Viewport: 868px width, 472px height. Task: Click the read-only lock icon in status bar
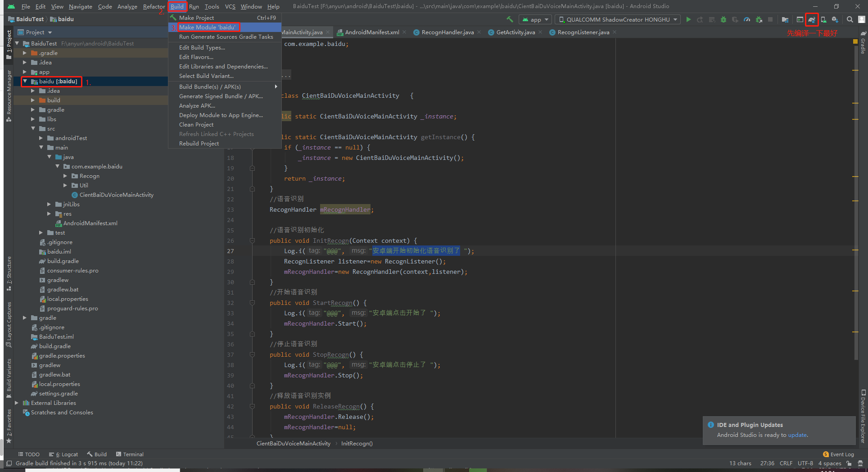(x=849, y=463)
